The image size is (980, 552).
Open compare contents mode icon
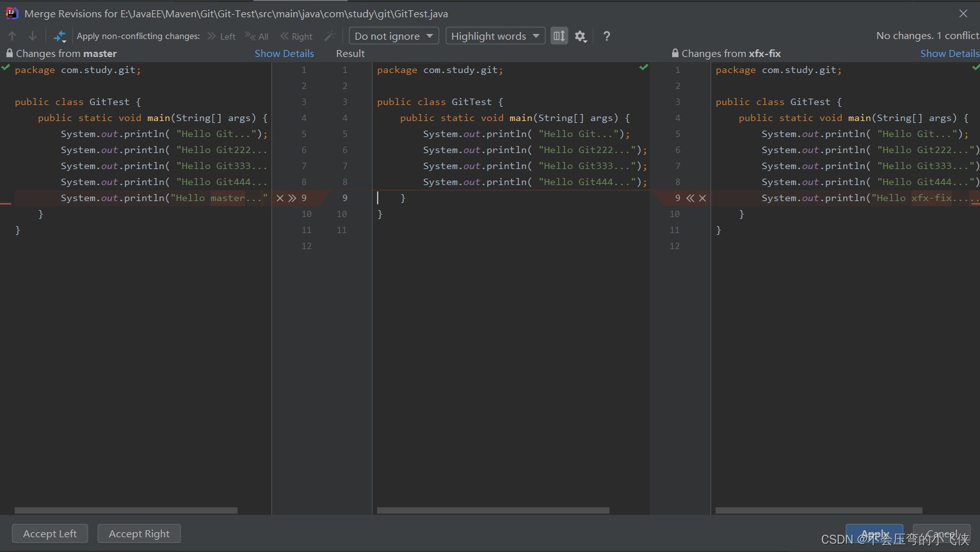click(x=60, y=37)
